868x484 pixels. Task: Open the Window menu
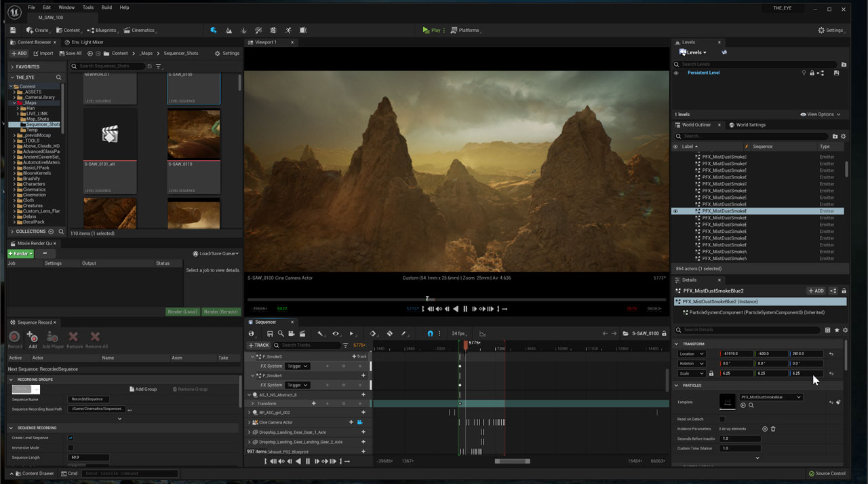tap(66, 7)
